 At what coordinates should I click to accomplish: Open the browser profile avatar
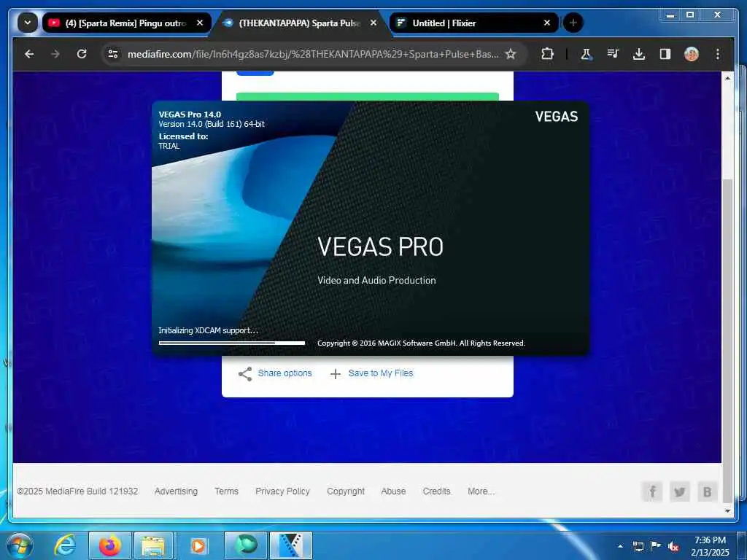point(692,54)
